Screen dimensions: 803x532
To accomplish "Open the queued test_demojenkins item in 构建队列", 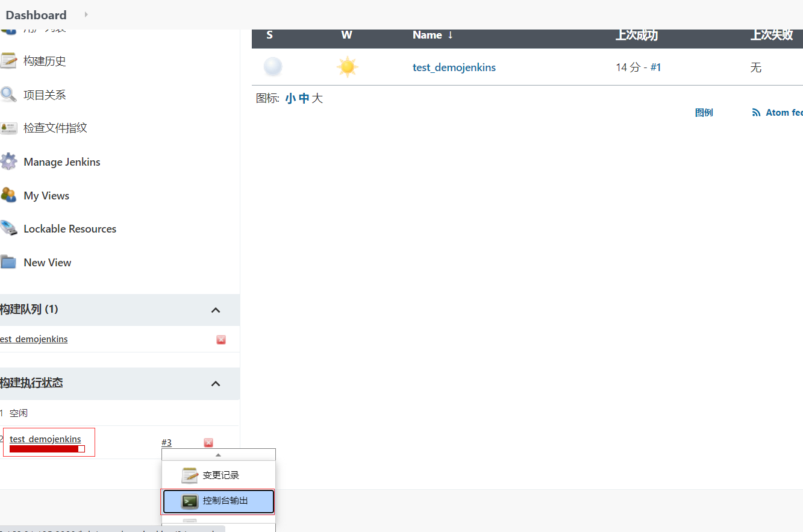I will pyautogui.click(x=34, y=339).
